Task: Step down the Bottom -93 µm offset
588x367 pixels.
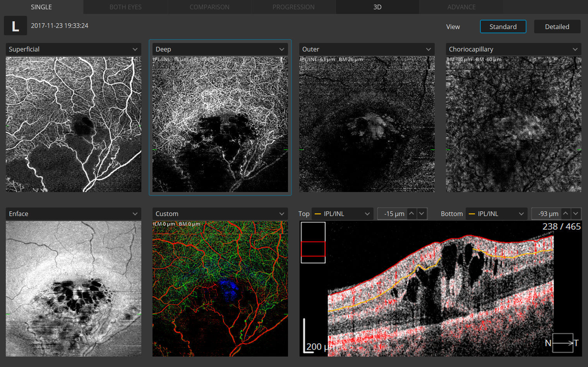Action: click(x=576, y=213)
